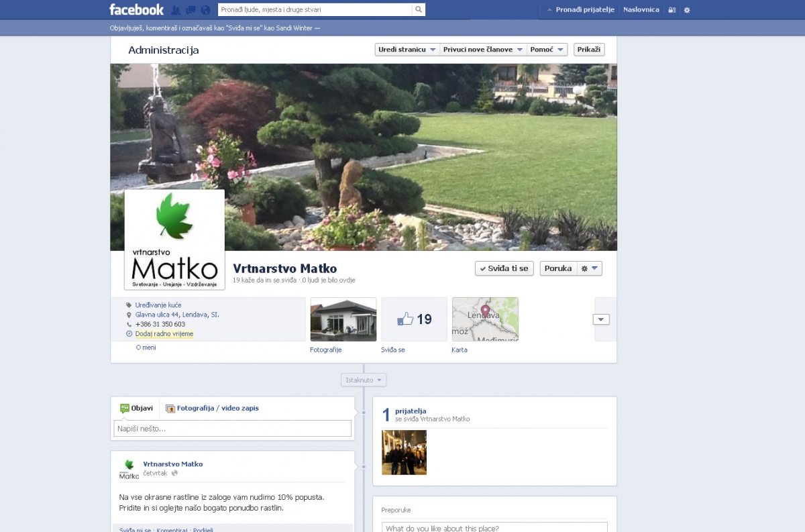Screen dimensions: 805x532
Task: Click the 'Napiši nešto...' post input field
Action: [232, 429]
